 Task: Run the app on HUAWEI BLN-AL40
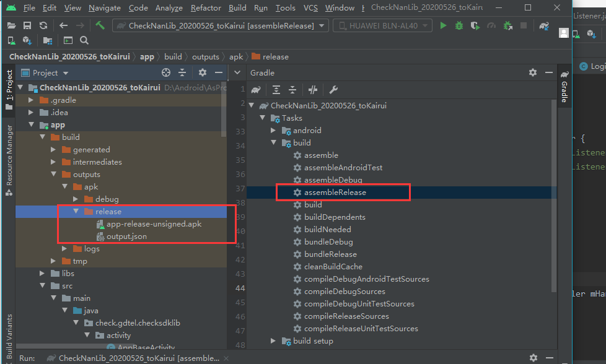pyautogui.click(x=442, y=26)
